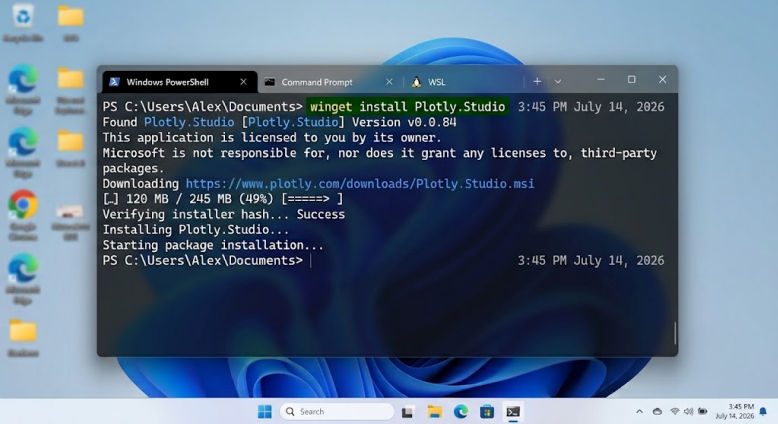Open the taskbar clock showing 3:45 PM
Screen dimensions: 778x424
point(735,412)
